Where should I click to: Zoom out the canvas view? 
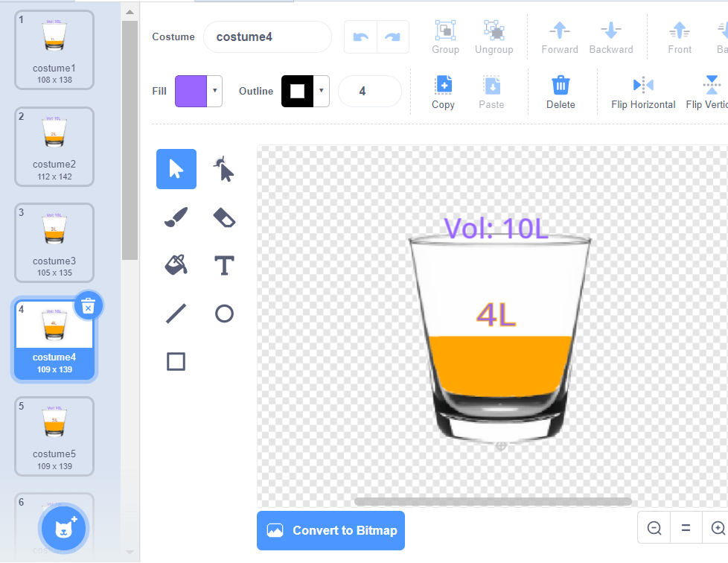pos(654,528)
